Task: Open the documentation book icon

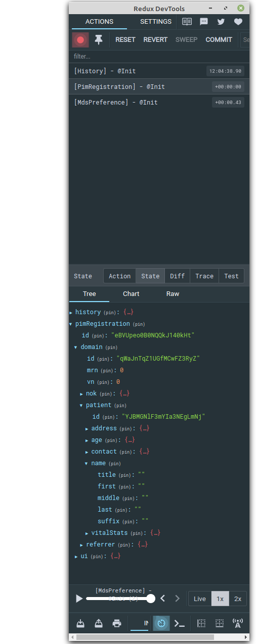Action: point(187,22)
